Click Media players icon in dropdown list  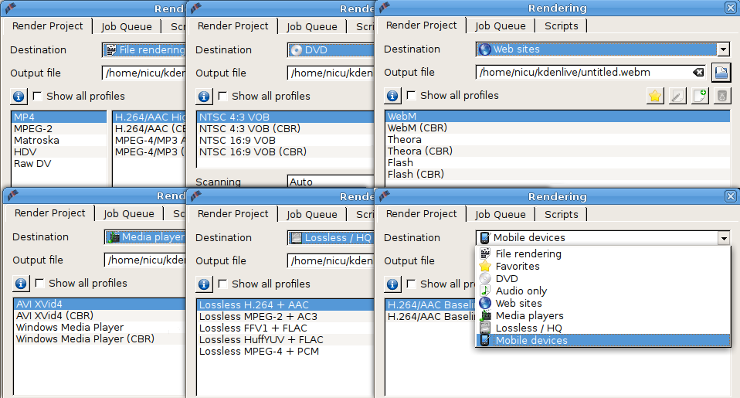point(485,315)
